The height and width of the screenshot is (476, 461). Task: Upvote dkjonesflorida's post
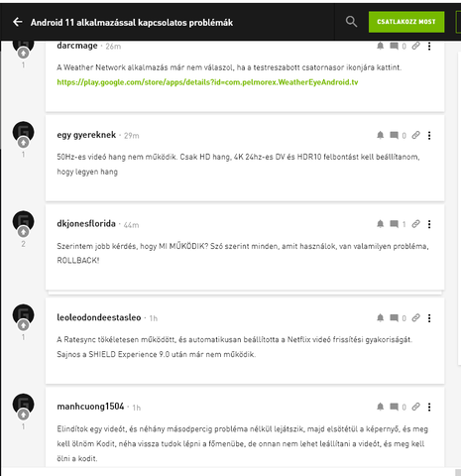23,232
